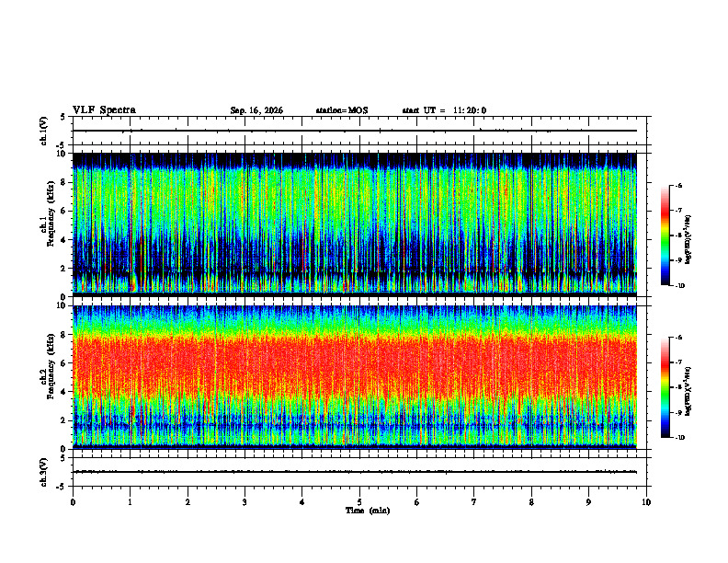This screenshot has width=728, height=563.
Task: Click the ch.2 Frequency (kHz) axis label
Action: [48, 366]
